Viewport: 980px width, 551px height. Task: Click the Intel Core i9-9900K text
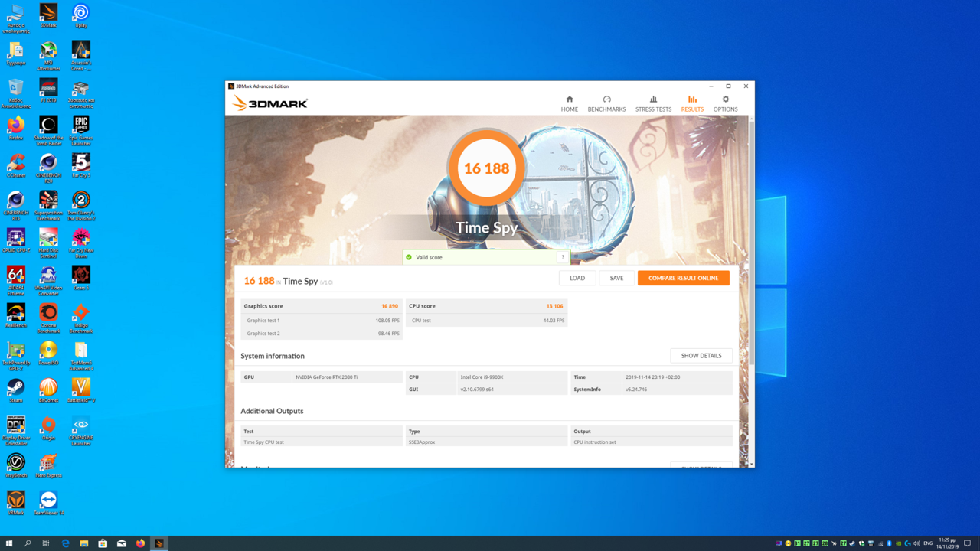coord(482,377)
